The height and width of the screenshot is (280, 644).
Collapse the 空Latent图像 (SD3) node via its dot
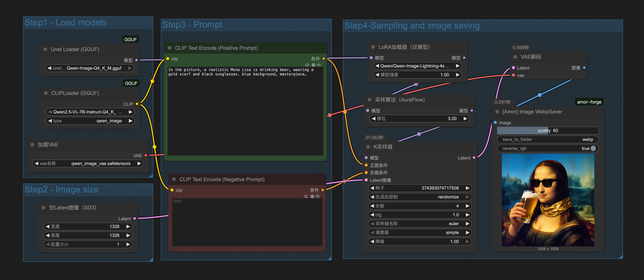(44, 208)
